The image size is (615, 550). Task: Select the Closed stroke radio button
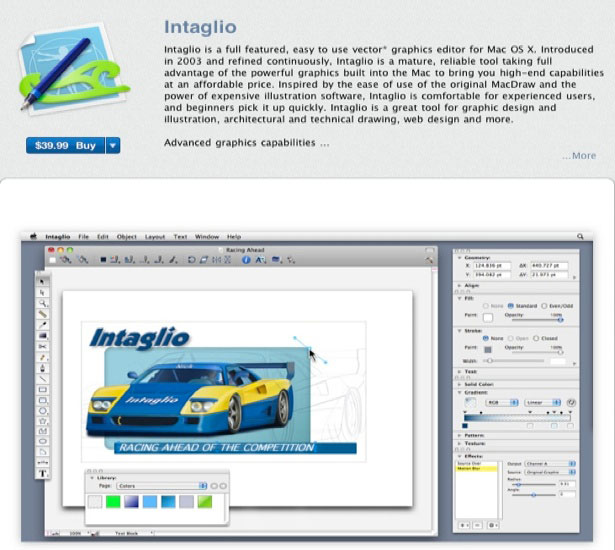[536, 338]
